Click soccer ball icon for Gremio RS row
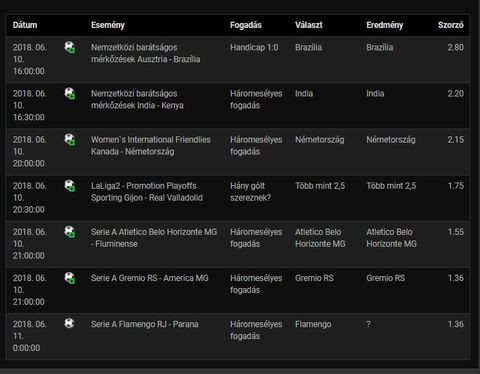 pyautogui.click(x=70, y=278)
